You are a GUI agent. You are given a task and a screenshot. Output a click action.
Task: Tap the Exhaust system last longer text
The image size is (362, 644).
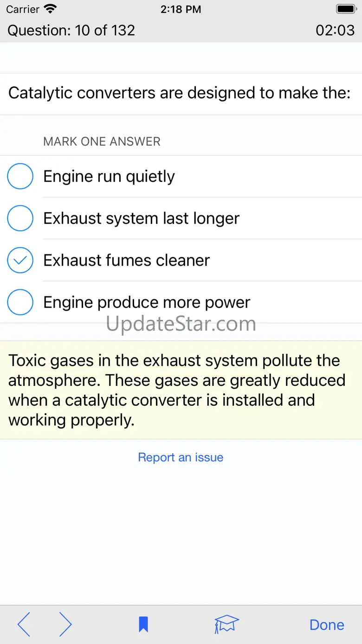pos(142,218)
